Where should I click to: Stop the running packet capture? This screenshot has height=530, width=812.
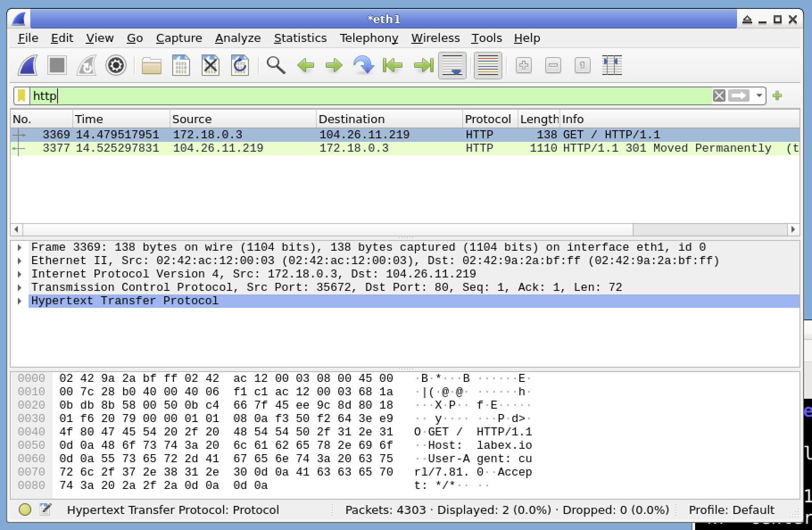(x=57, y=66)
